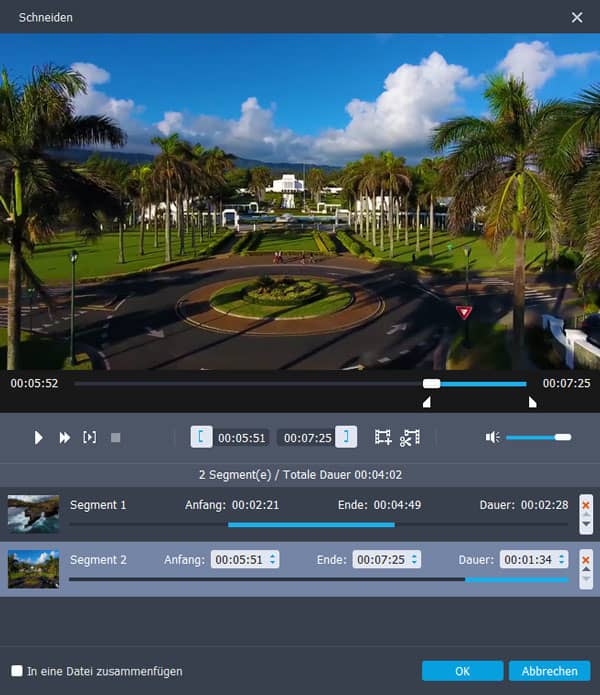Click the add new segment filmstrip icon
The width and height of the screenshot is (600, 695).
383,437
